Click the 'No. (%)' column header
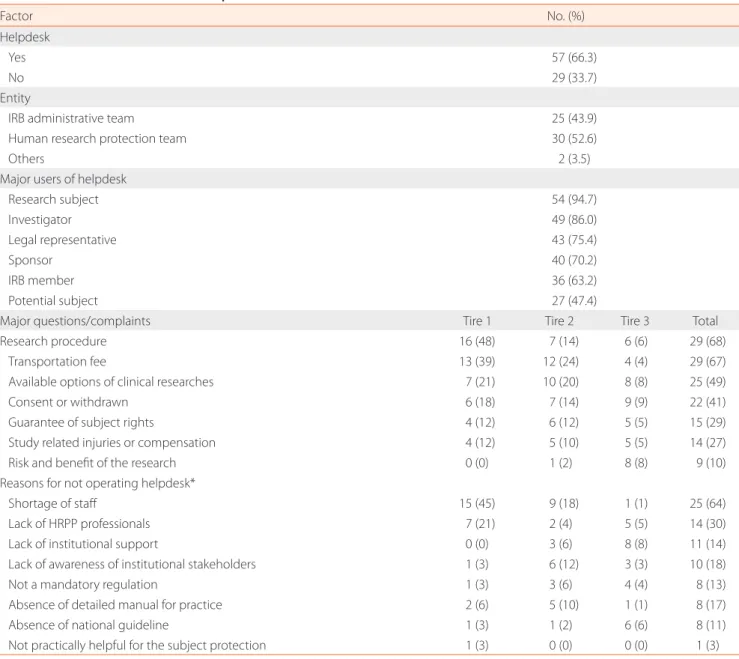This screenshot has width=739, height=659. click(x=566, y=16)
